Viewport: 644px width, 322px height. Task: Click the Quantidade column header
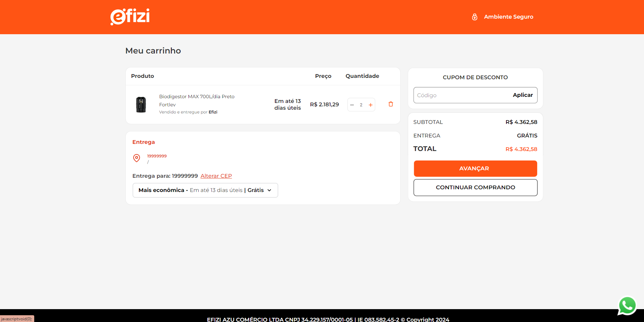point(362,76)
